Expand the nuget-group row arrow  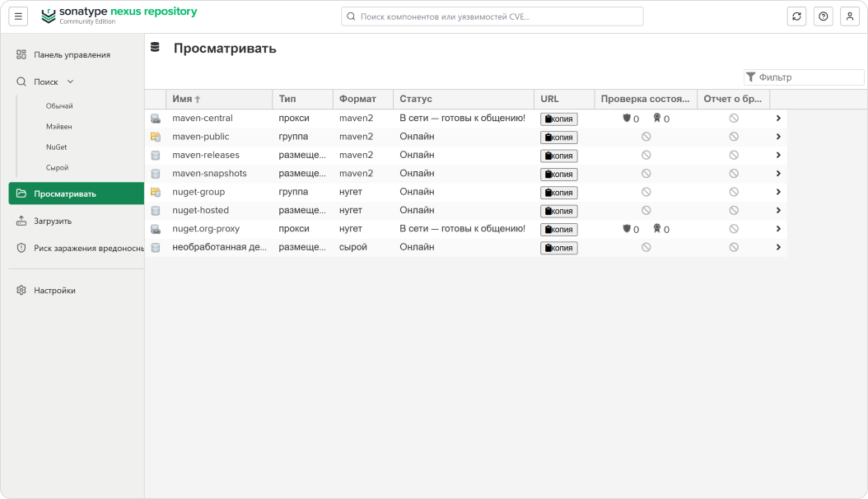tap(778, 192)
